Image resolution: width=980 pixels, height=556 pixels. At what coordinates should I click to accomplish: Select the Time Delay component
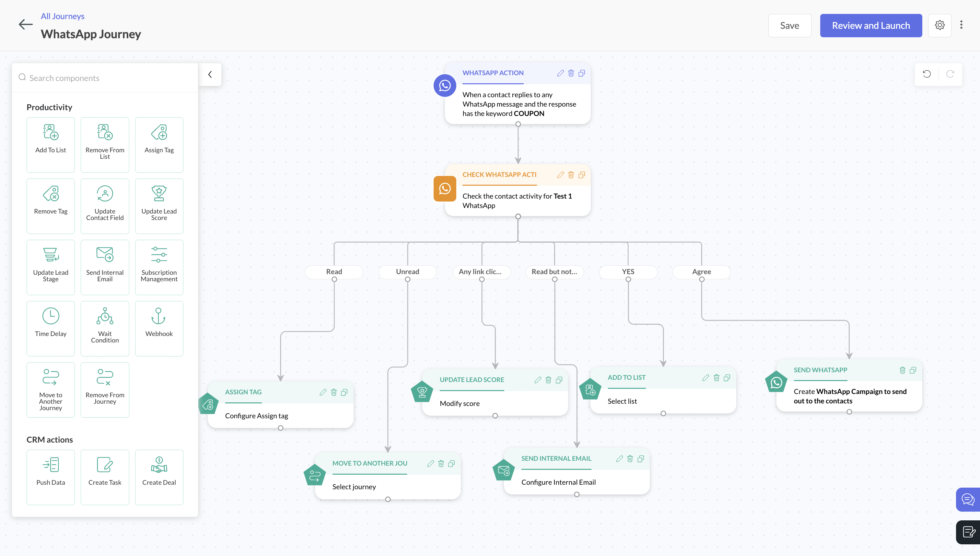[51, 328]
